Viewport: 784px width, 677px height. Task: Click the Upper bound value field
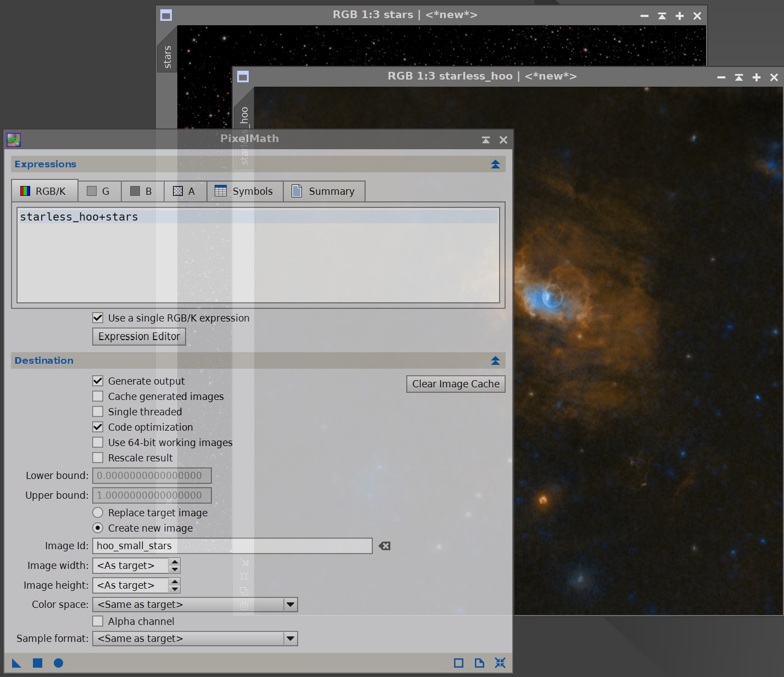152,495
